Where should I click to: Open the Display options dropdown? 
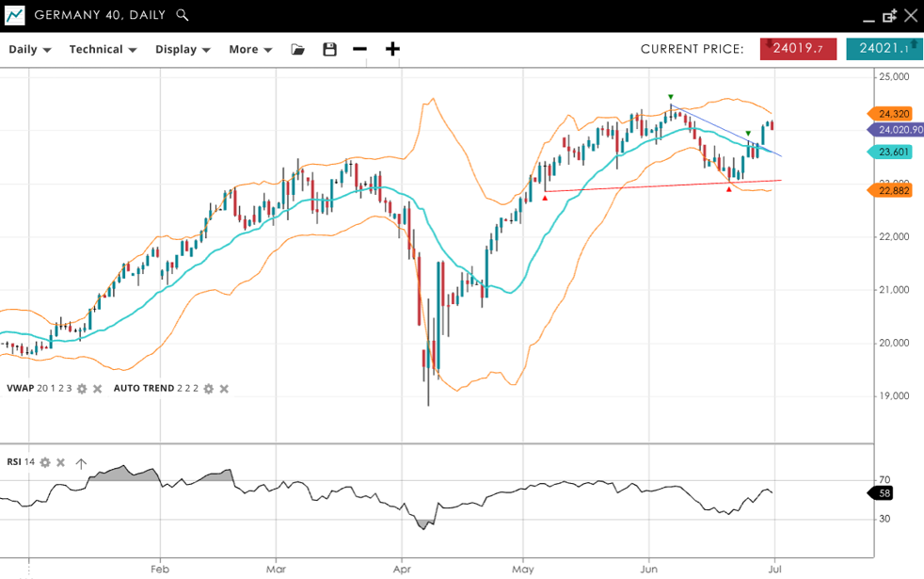point(183,49)
